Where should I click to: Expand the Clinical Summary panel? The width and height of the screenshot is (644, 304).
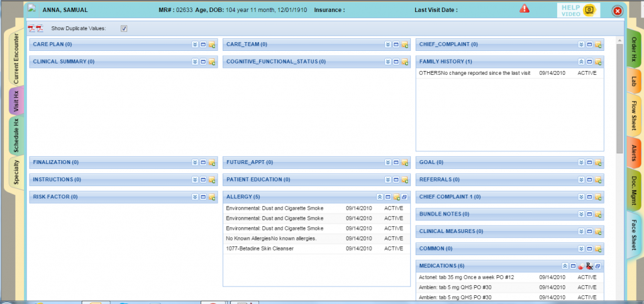(x=195, y=62)
